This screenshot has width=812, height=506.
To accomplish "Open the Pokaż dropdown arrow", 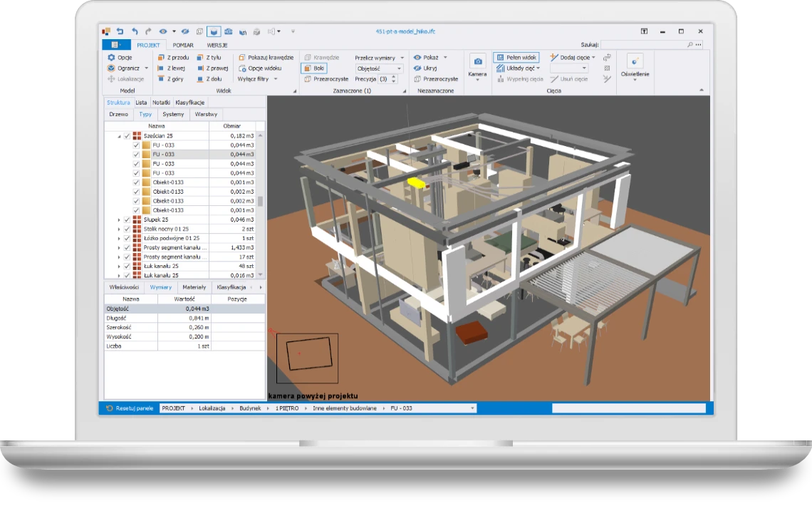I will 445,58.
